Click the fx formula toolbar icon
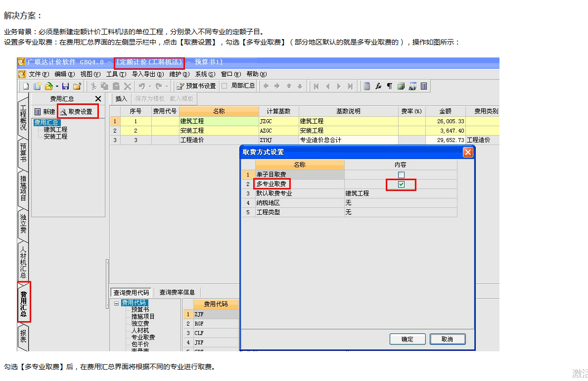This screenshot has width=588, height=381. [378, 86]
